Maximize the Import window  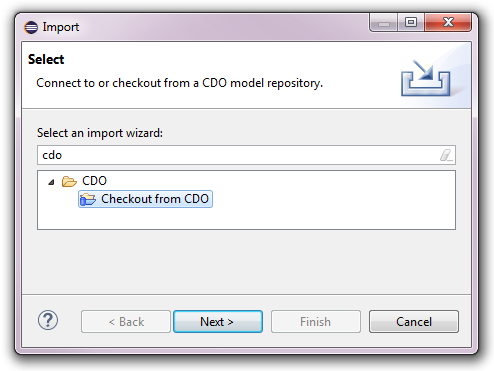[x=411, y=23]
